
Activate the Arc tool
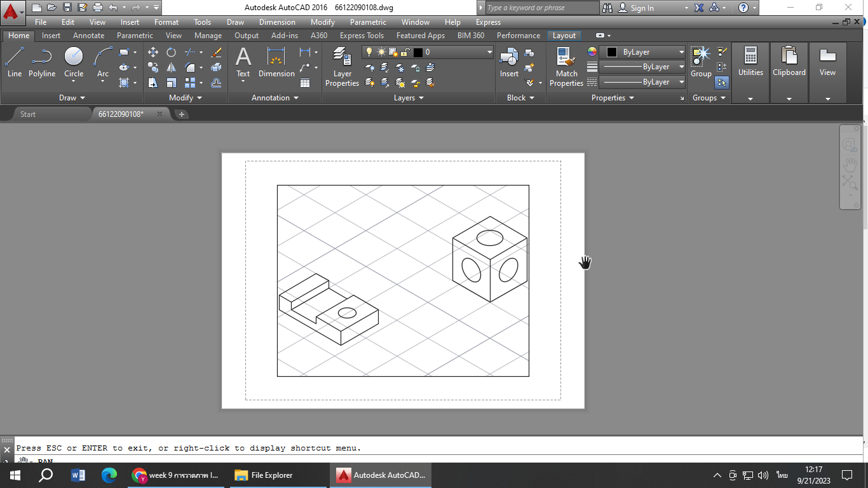point(103,62)
